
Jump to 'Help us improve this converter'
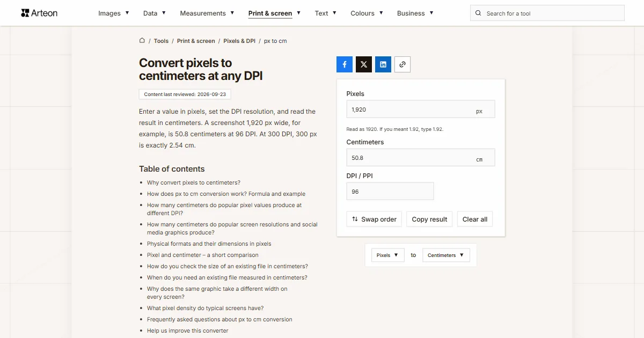188,330
